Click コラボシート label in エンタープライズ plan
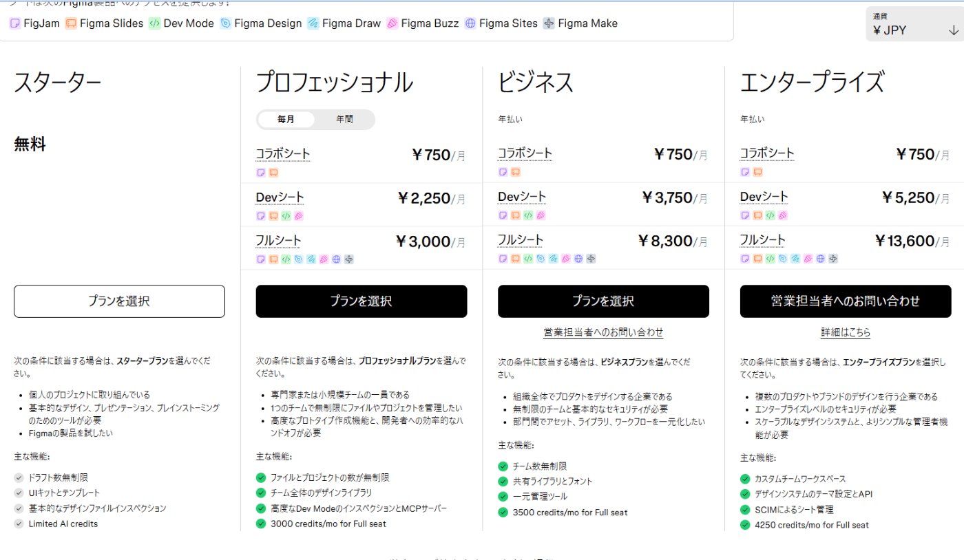 pyautogui.click(x=767, y=153)
